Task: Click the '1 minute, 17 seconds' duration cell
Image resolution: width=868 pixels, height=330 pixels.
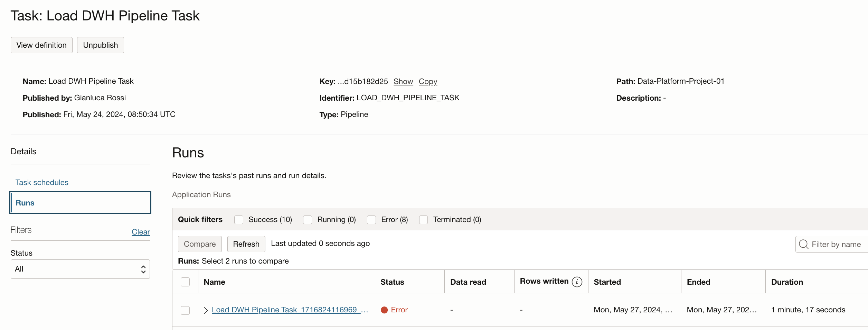Action: [808, 310]
